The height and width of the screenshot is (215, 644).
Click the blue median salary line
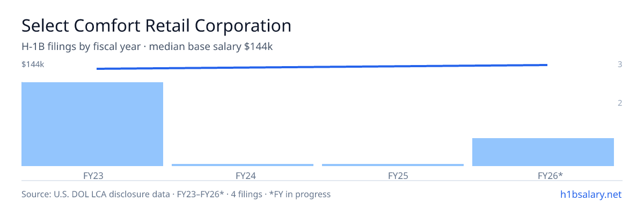pyautogui.click(x=322, y=67)
